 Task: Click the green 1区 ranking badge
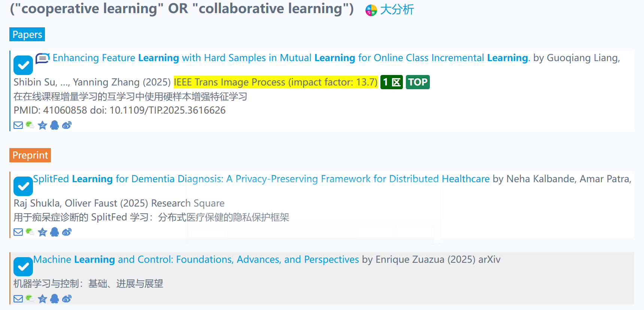391,82
